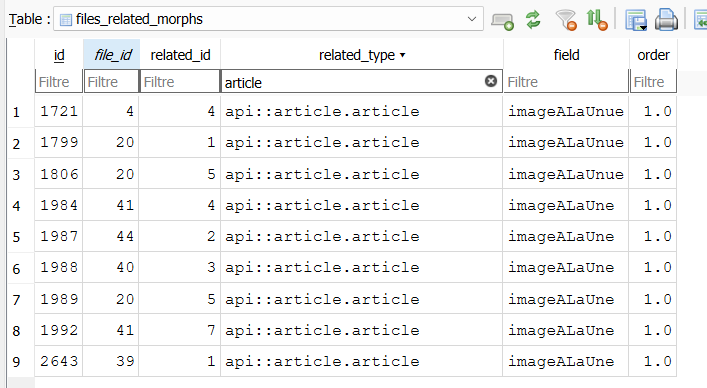707x388 pixels.
Task: Select id cell 1989
Action: tap(59, 299)
